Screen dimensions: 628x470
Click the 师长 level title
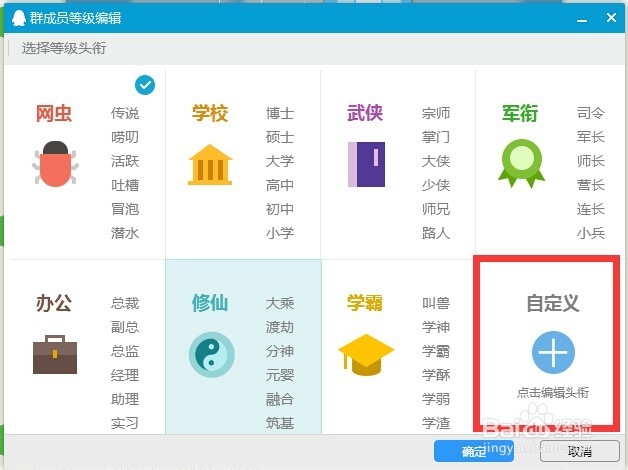click(x=591, y=161)
